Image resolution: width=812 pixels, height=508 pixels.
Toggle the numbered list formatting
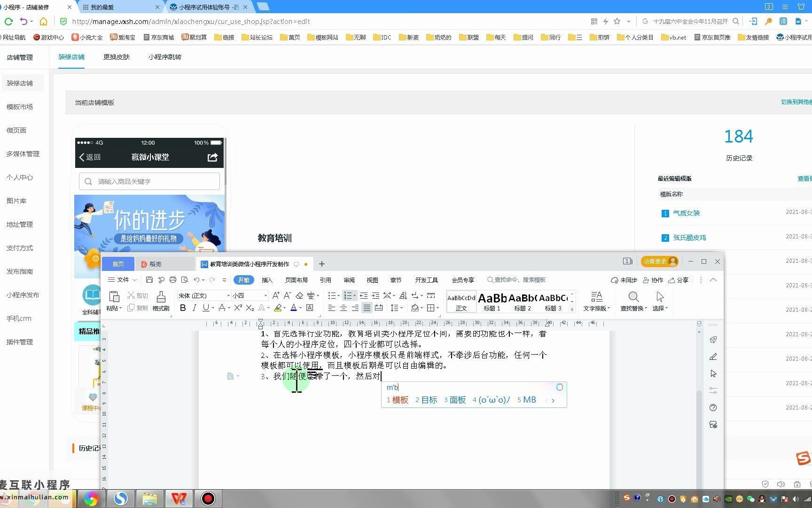pyautogui.click(x=348, y=295)
